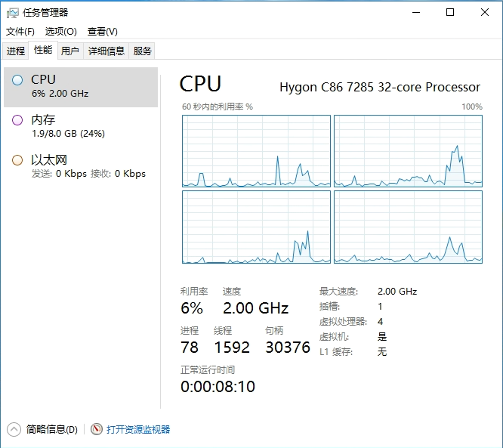
Task: Click the 简略信息(D) button
Action: tap(51, 429)
